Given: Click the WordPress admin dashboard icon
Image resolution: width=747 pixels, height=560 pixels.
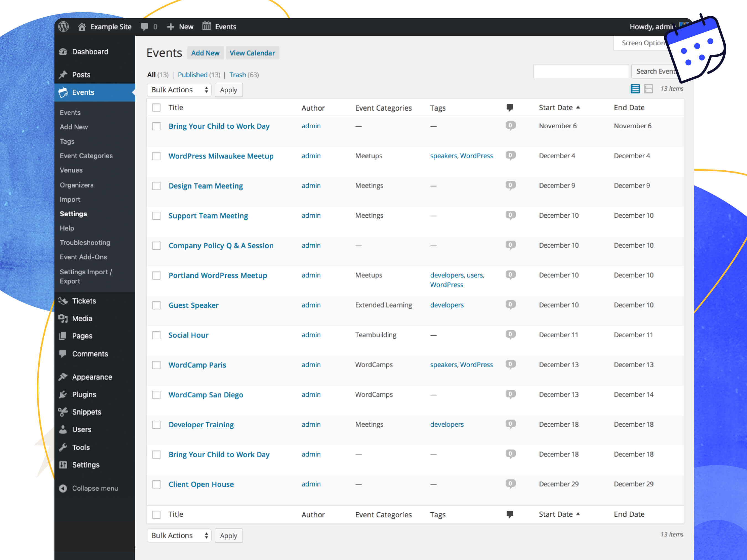Looking at the screenshot, I should pyautogui.click(x=64, y=26).
